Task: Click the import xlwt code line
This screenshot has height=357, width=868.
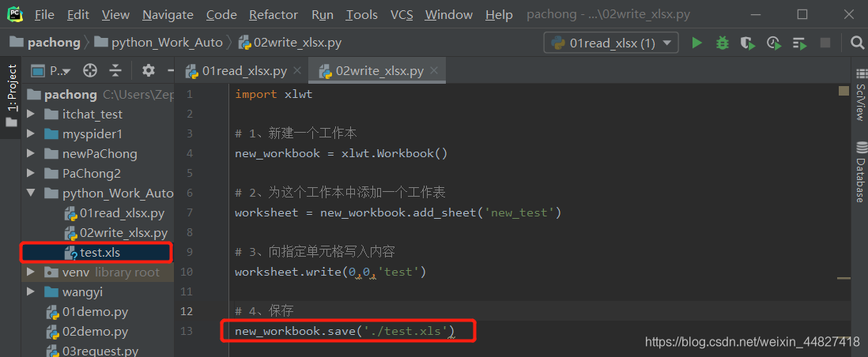Action: pyautogui.click(x=274, y=94)
